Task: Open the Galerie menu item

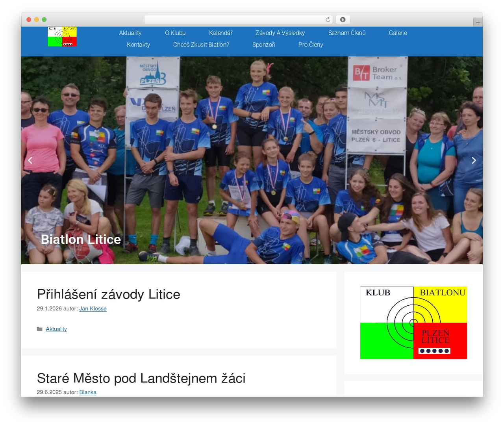Action: [398, 33]
